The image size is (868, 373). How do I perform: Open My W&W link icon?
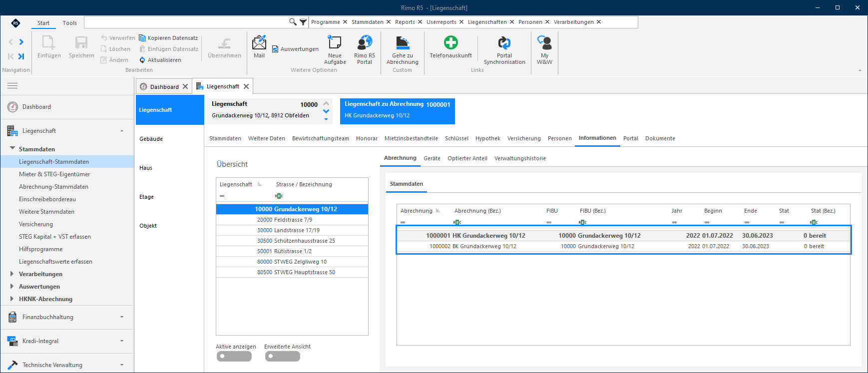click(x=544, y=43)
